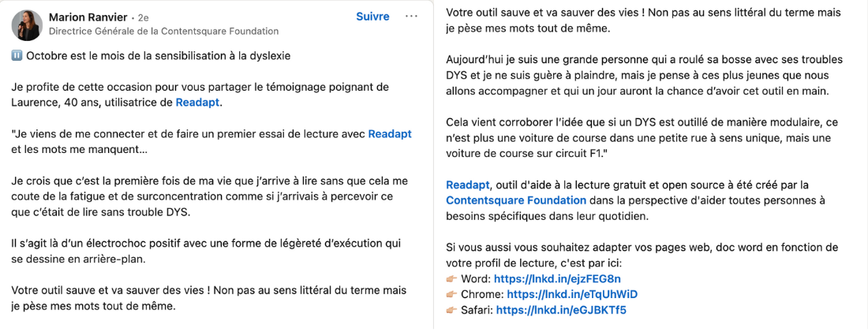This screenshot has width=868, height=332.
Task: Open the Chrome link lnkd.in/eTqUhWiD
Action: coord(572,294)
